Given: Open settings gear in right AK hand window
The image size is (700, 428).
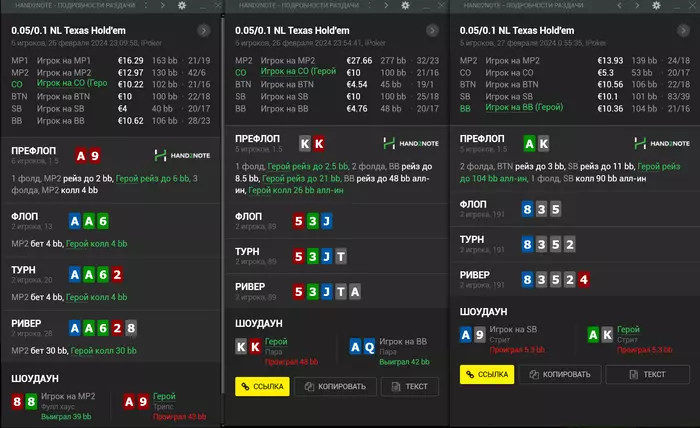Looking at the screenshot, I should point(656,5).
